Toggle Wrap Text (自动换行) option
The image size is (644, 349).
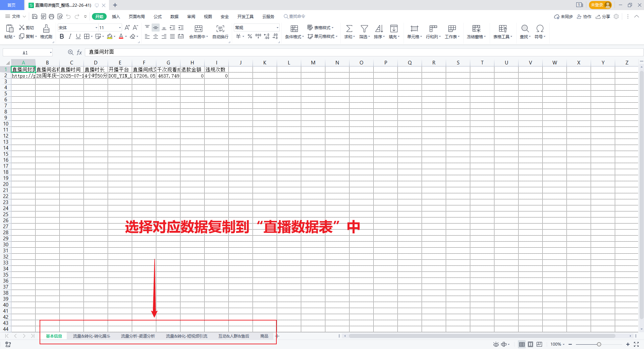click(x=220, y=29)
